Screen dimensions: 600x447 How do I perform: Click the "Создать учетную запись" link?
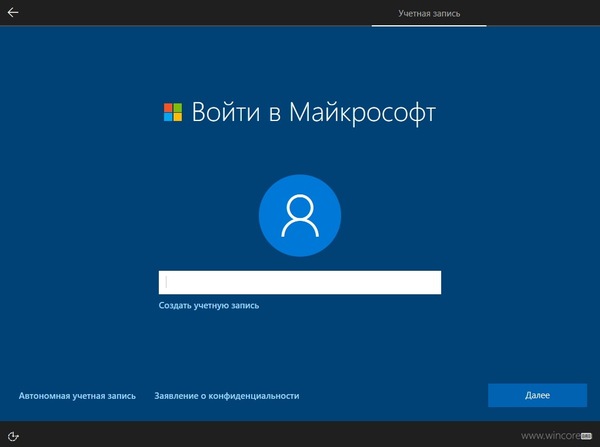tap(209, 305)
